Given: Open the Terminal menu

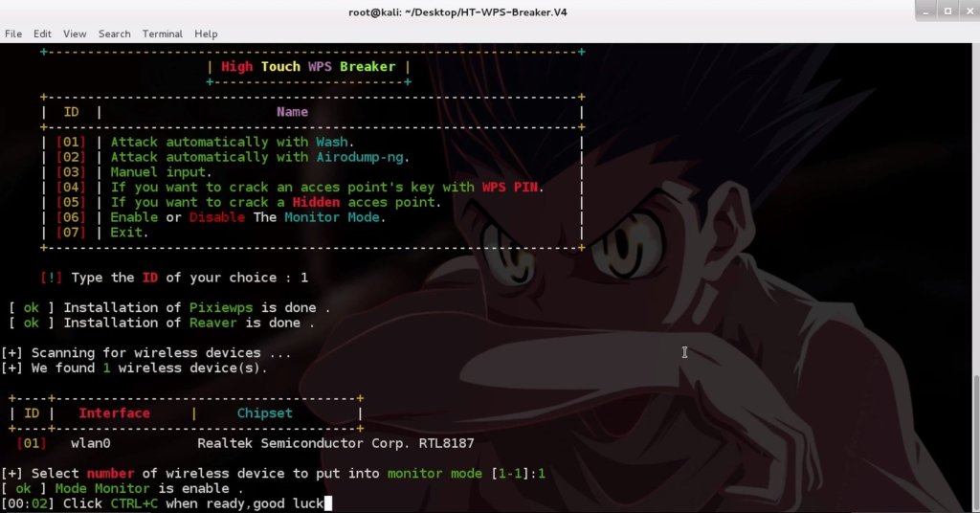Looking at the screenshot, I should point(163,33).
